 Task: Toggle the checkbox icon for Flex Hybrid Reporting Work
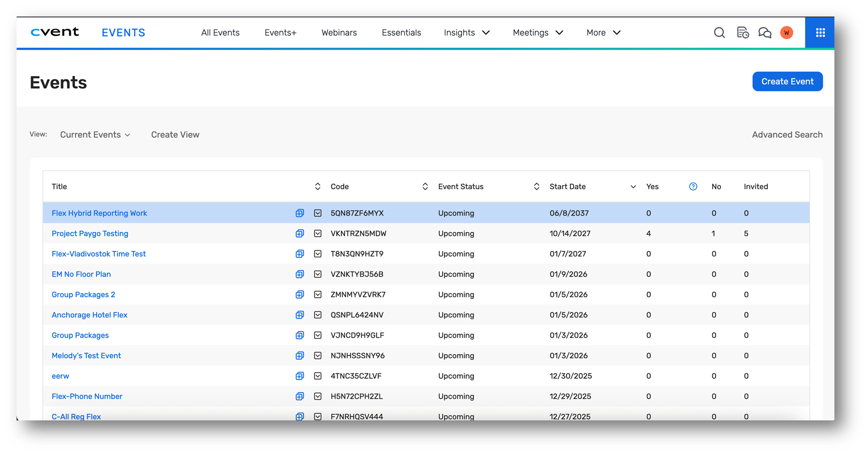318,213
